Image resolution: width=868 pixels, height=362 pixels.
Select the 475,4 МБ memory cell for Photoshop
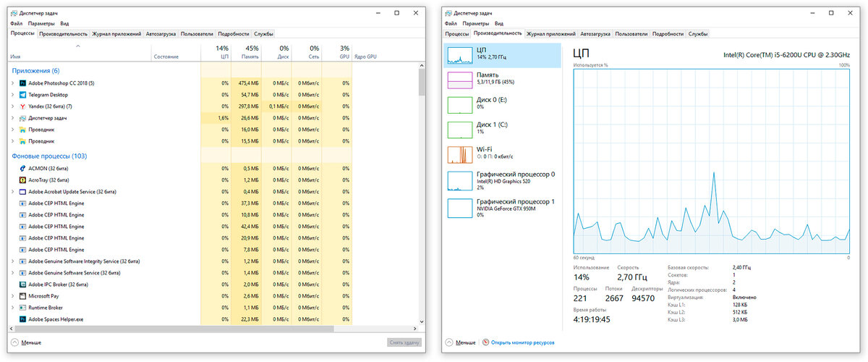pos(246,83)
